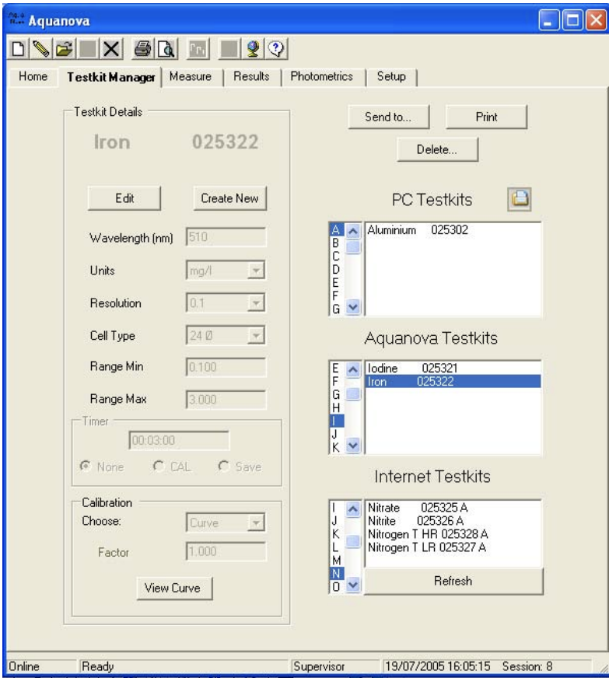This screenshot has width=616, height=678.
Task: Click the Create New button
Action: tap(229, 198)
